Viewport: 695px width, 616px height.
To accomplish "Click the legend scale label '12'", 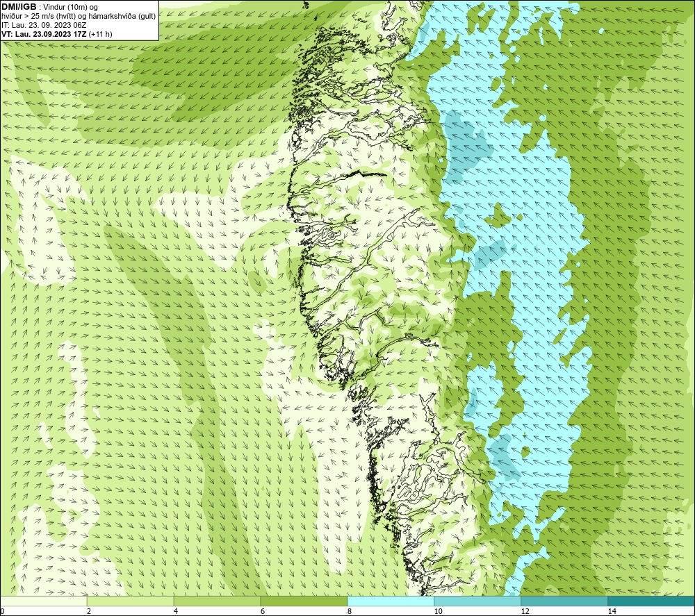I will pyautogui.click(x=525, y=611).
